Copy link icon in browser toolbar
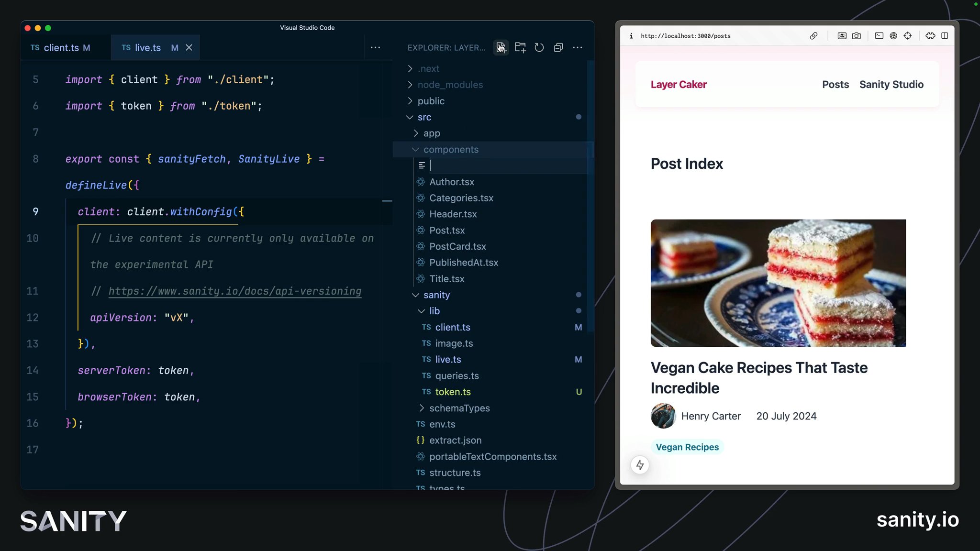 tap(813, 36)
